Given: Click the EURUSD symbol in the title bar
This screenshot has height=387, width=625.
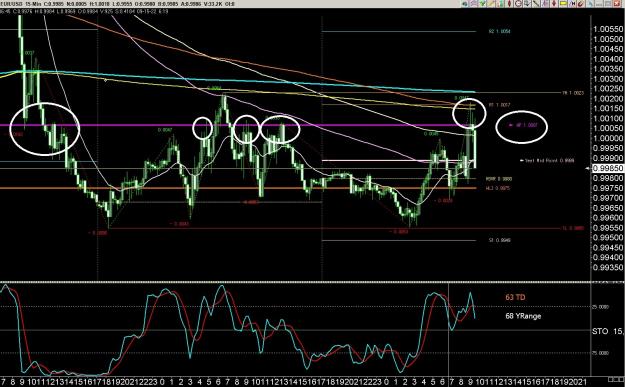Looking at the screenshot, I should [x=10, y=4].
